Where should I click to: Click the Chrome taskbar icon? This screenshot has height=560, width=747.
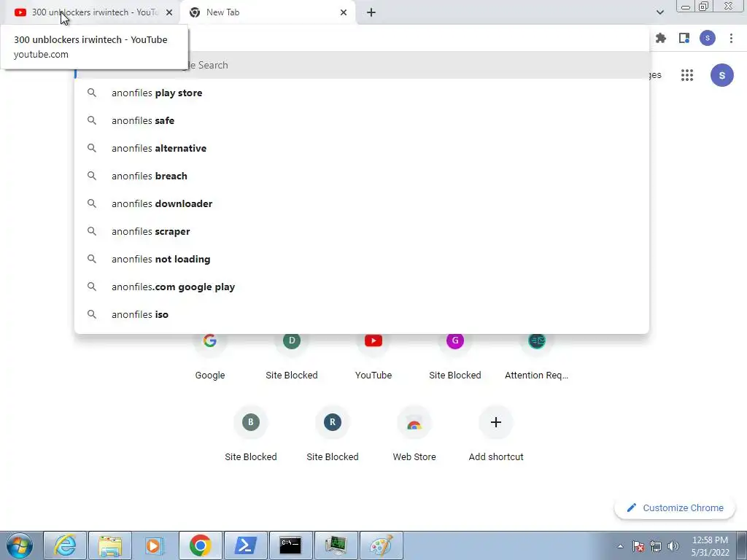200,545
